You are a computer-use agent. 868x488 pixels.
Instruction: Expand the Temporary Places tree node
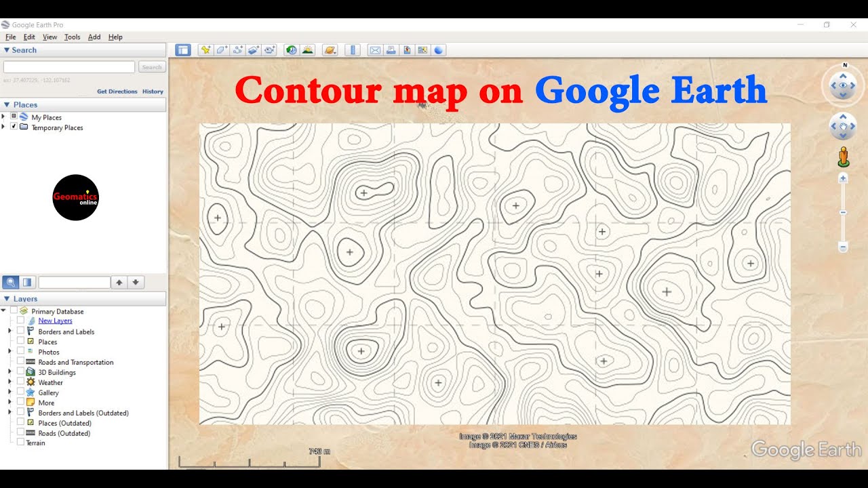(3, 127)
